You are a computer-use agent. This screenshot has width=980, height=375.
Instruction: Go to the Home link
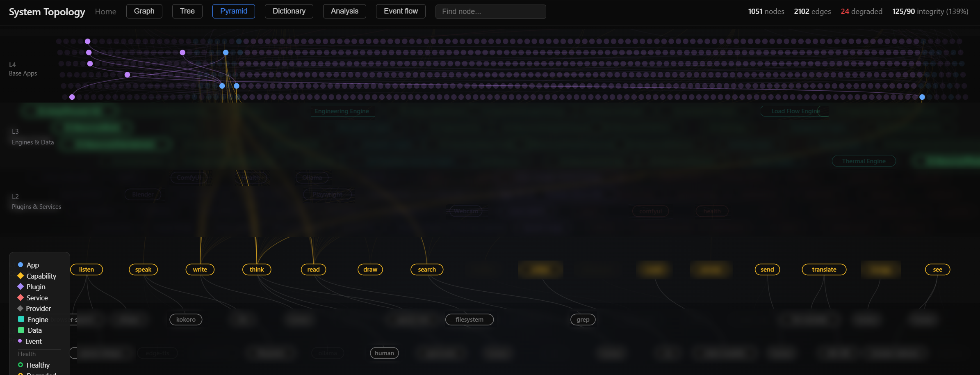tap(105, 11)
